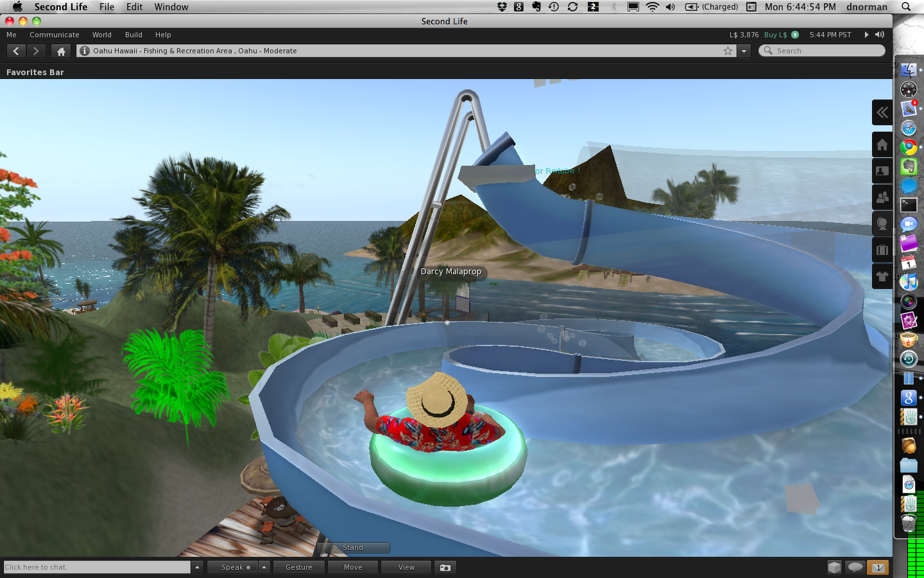Launch Evernote from the Dock

909,166
